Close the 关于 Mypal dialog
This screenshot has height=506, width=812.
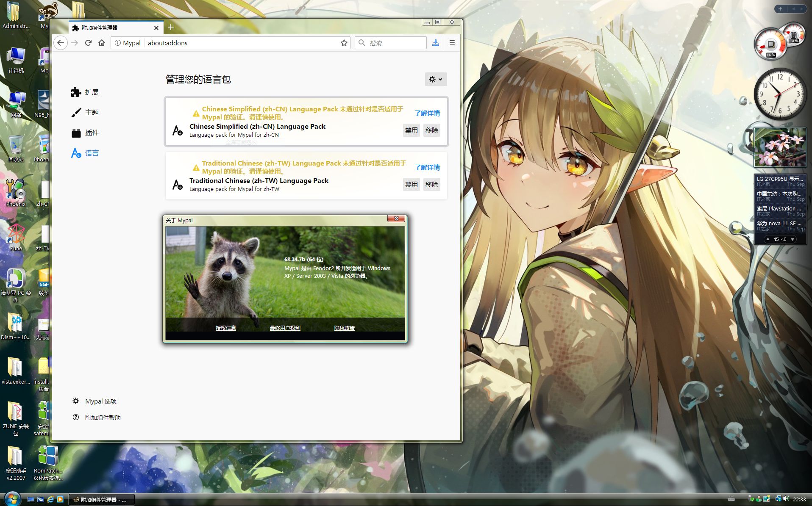click(396, 219)
